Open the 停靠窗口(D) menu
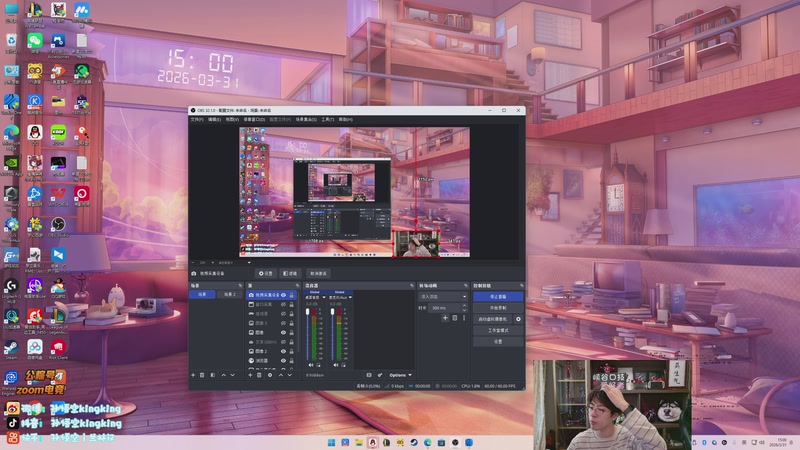 pyautogui.click(x=254, y=119)
